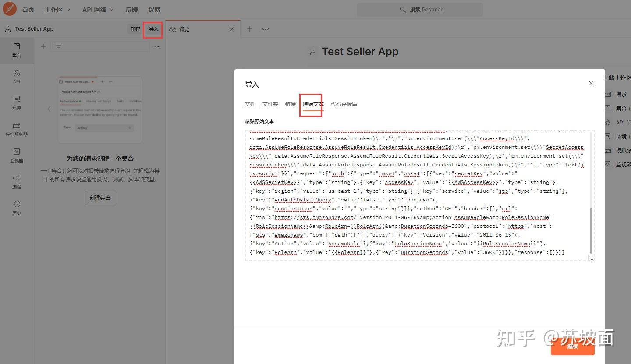Click the plus icon to add a collection
631x364 pixels.
coord(43,46)
